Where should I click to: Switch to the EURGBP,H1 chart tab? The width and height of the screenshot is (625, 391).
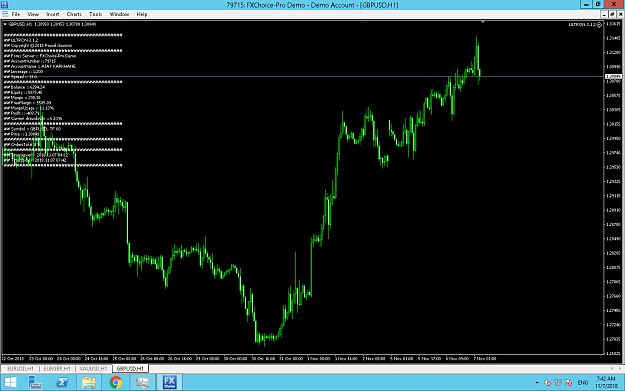point(57,369)
